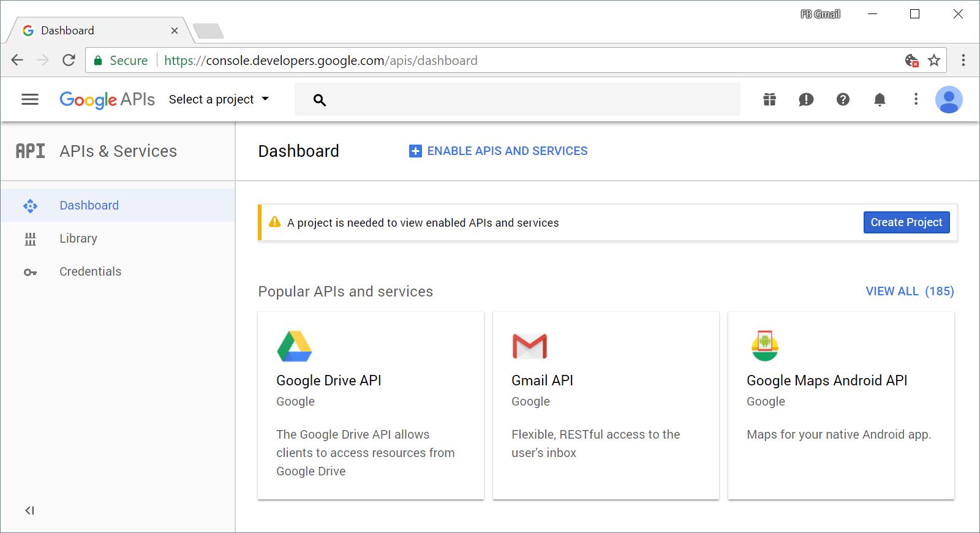Open the console three-dot utilities menu
980x533 pixels.
[x=916, y=99]
